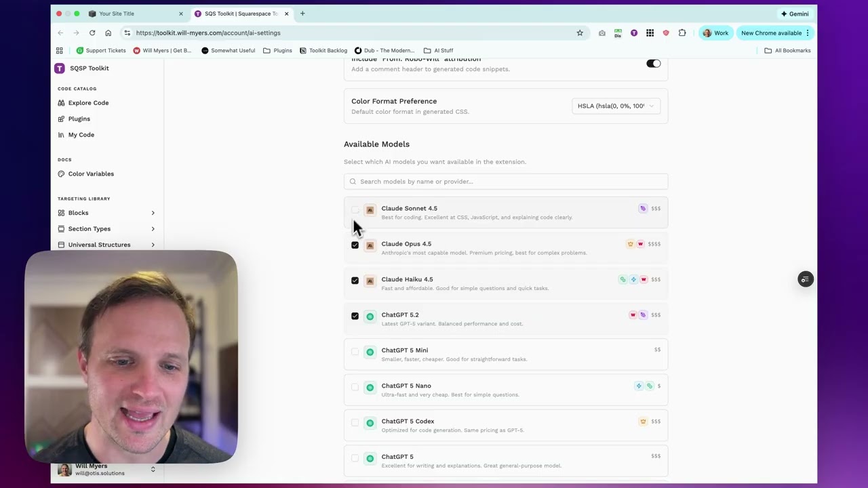Viewport: 868px width, 488px height.
Task: Switch to the Your Site Title tab
Action: click(136, 14)
